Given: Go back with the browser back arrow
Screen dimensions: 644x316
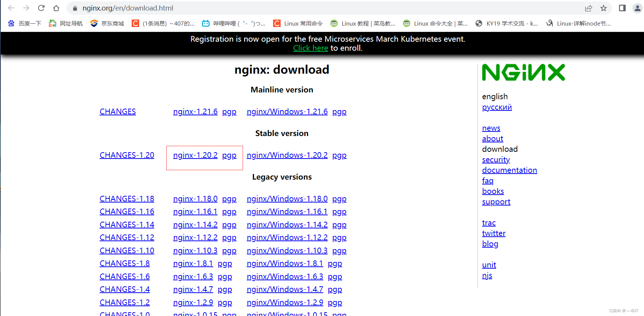Looking at the screenshot, I should [x=11, y=8].
